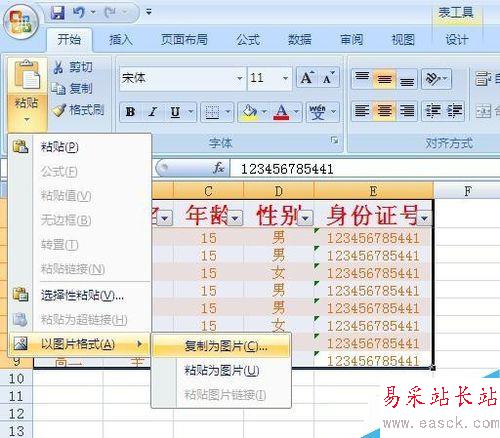The height and width of the screenshot is (438, 500).
Task: Open undo history dropdown arrow
Action: tap(93, 13)
